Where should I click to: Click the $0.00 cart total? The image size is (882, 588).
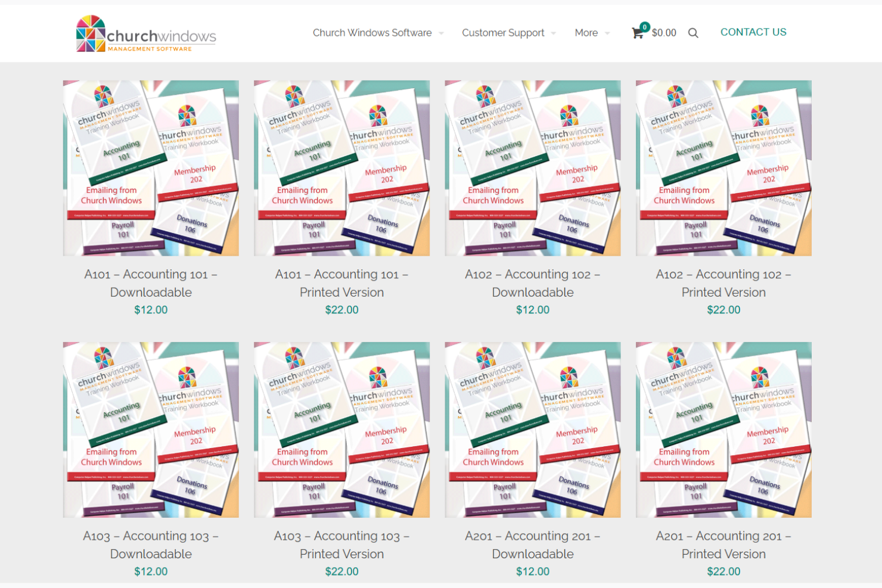coord(664,33)
